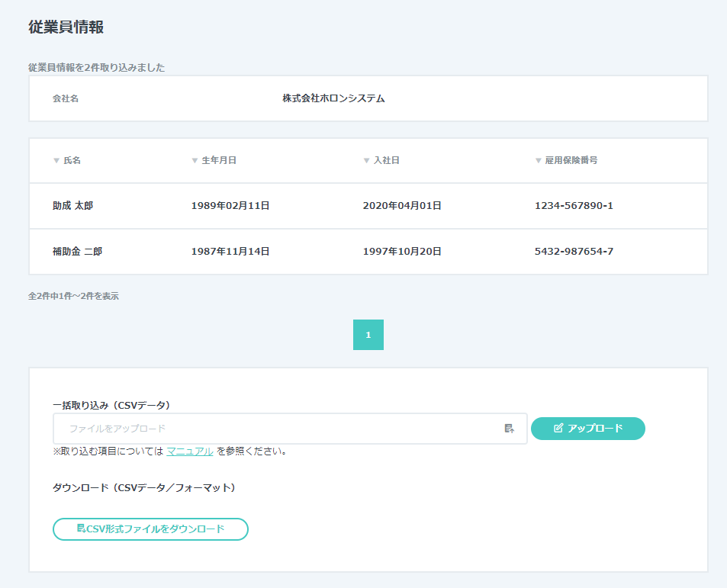Click the hire date 2020年04月01日
Image resolution: width=727 pixels, height=588 pixels.
(x=402, y=206)
